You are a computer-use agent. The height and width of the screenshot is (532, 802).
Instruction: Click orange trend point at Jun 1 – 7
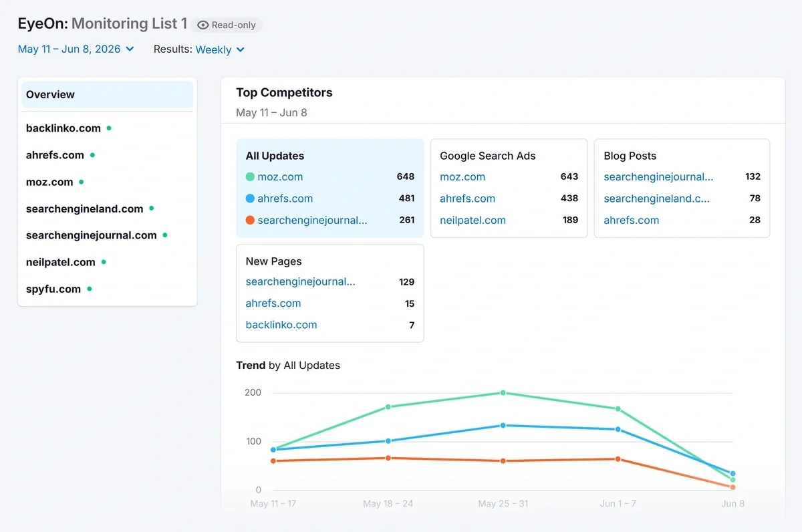point(618,459)
